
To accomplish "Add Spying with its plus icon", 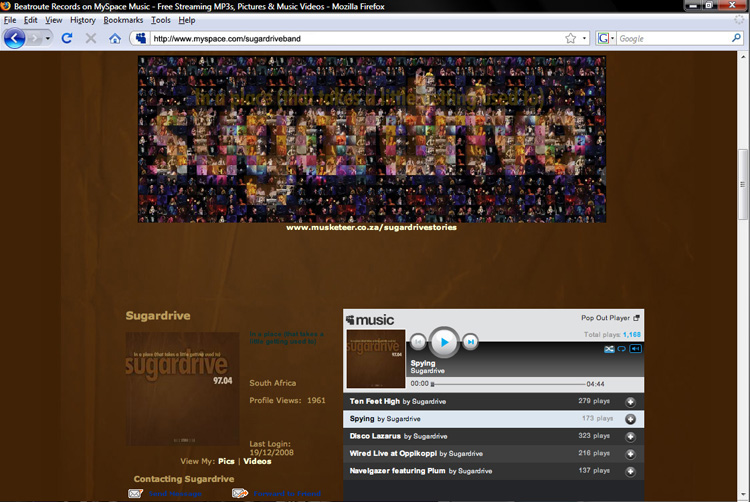I will tap(630, 419).
